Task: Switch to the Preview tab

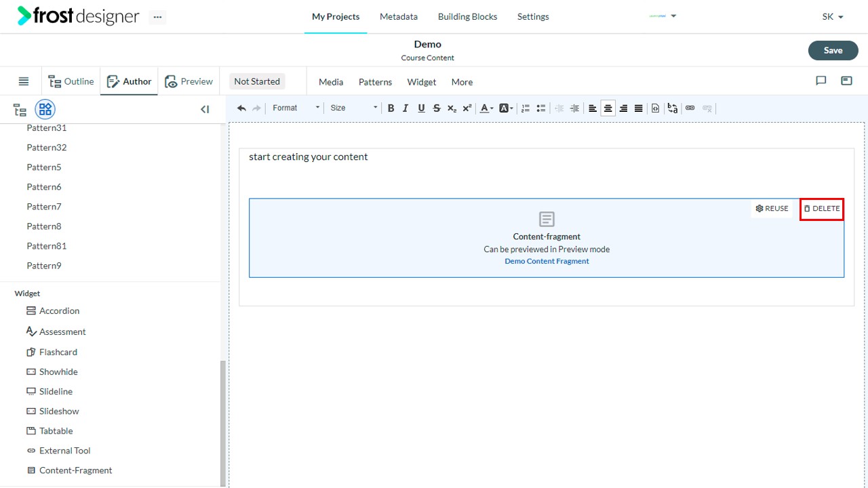Action: tap(189, 82)
